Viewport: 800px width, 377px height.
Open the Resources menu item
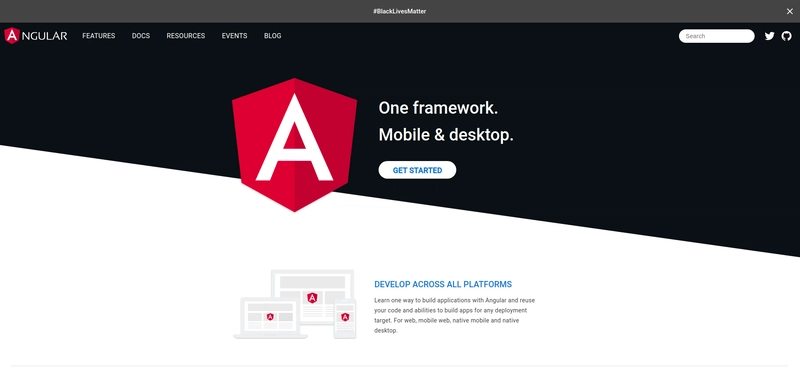tap(186, 36)
